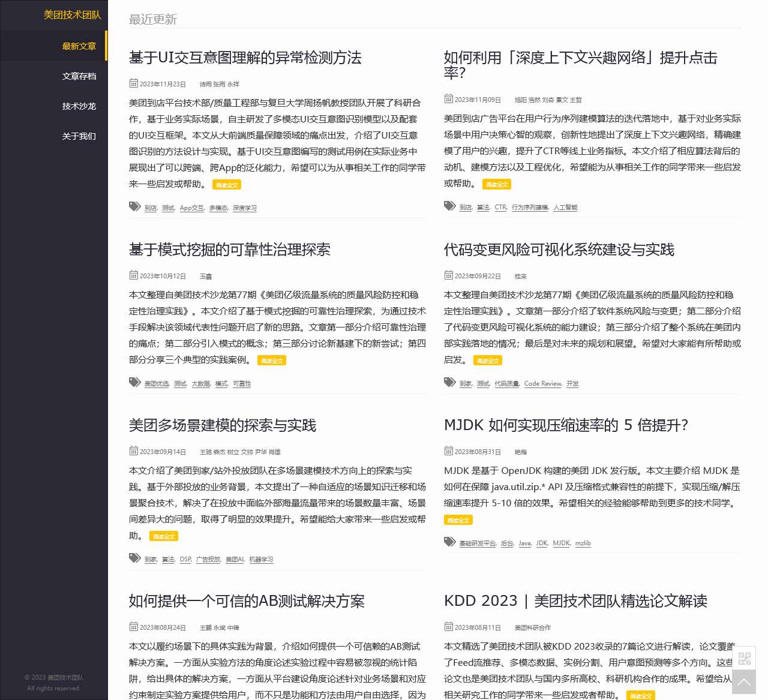Click calendar icon beside 2023年08月31日
Screen dimensions: 768x700
click(449, 450)
